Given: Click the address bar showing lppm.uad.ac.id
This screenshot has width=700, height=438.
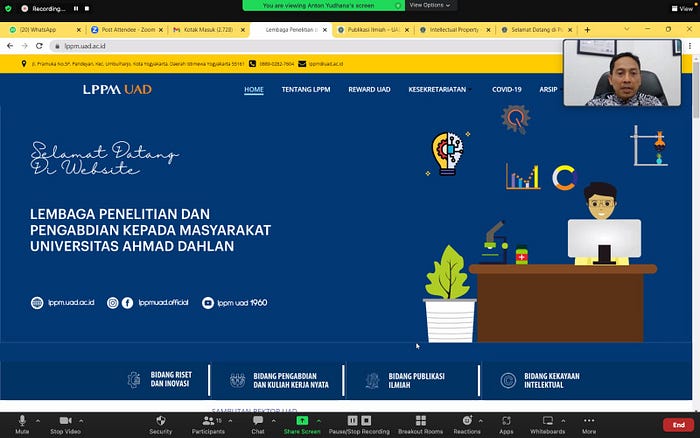Looking at the screenshot, I should [304, 46].
